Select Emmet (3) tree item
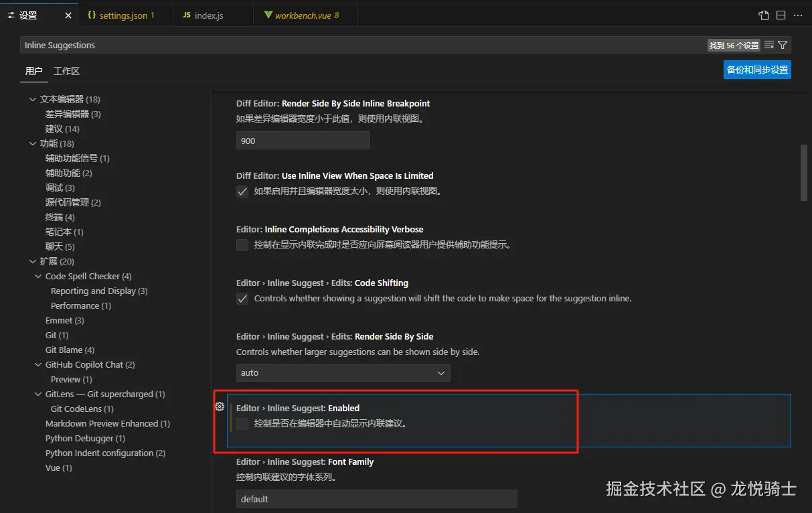 point(65,320)
